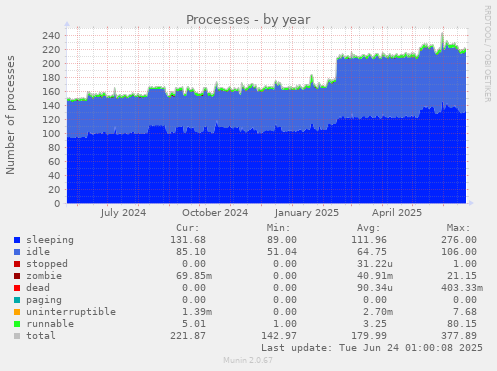Select the 'idle' legend label
The image size is (497, 371).
click(38, 252)
